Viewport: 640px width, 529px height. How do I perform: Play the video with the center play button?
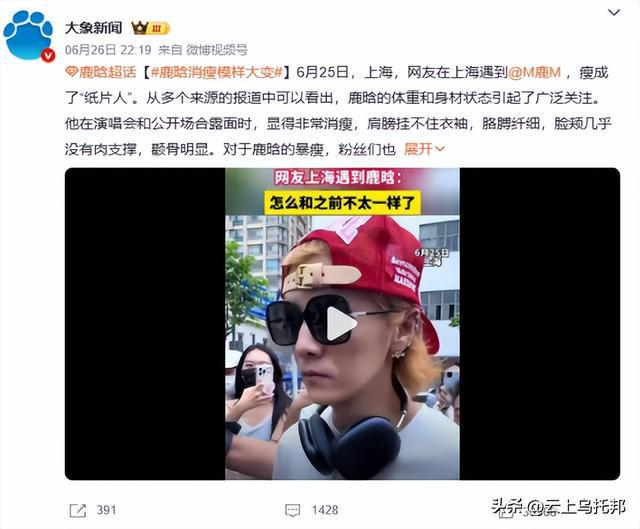pos(341,324)
